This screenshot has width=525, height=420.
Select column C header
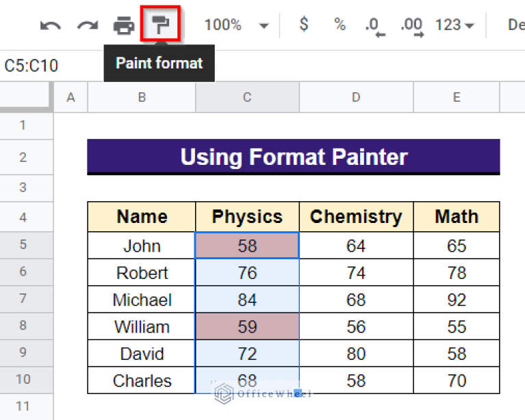pos(247,98)
